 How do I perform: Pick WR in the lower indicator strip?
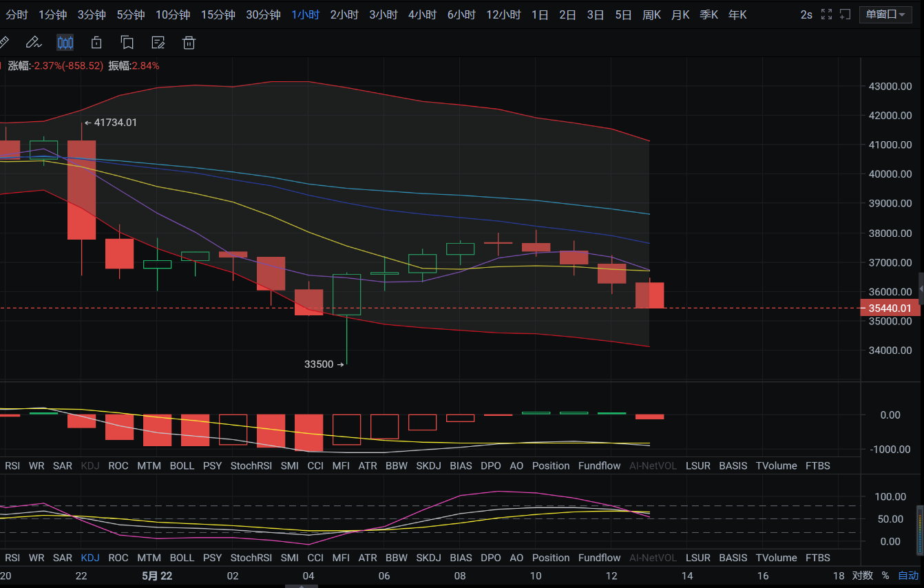click(x=36, y=558)
